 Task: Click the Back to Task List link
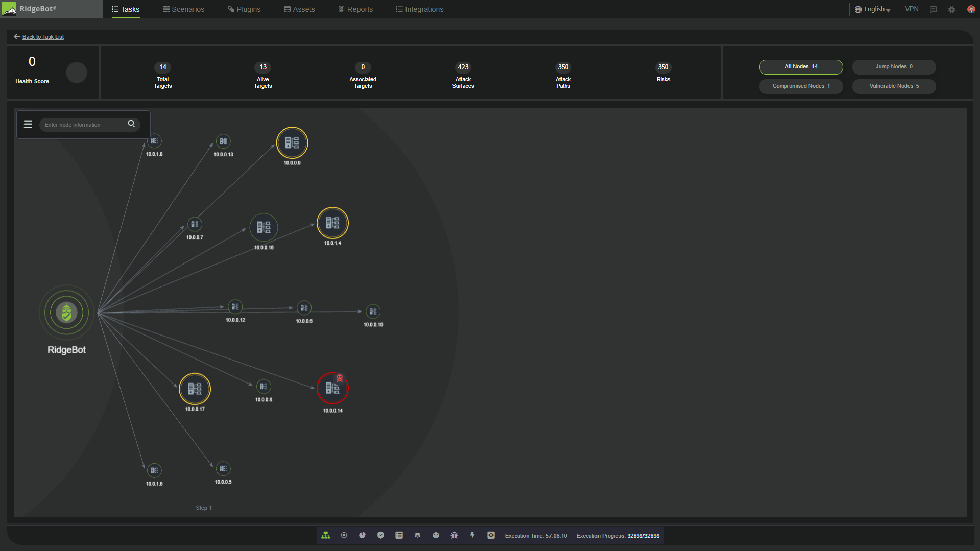[x=43, y=37]
